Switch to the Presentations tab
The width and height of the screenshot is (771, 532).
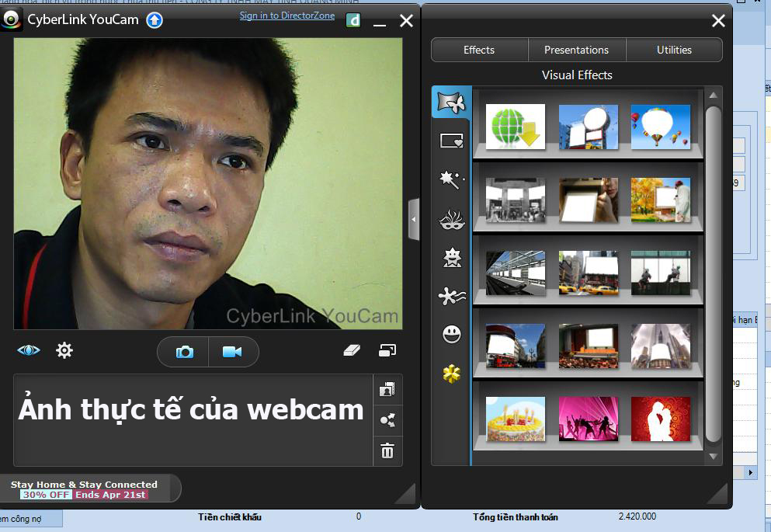point(576,50)
